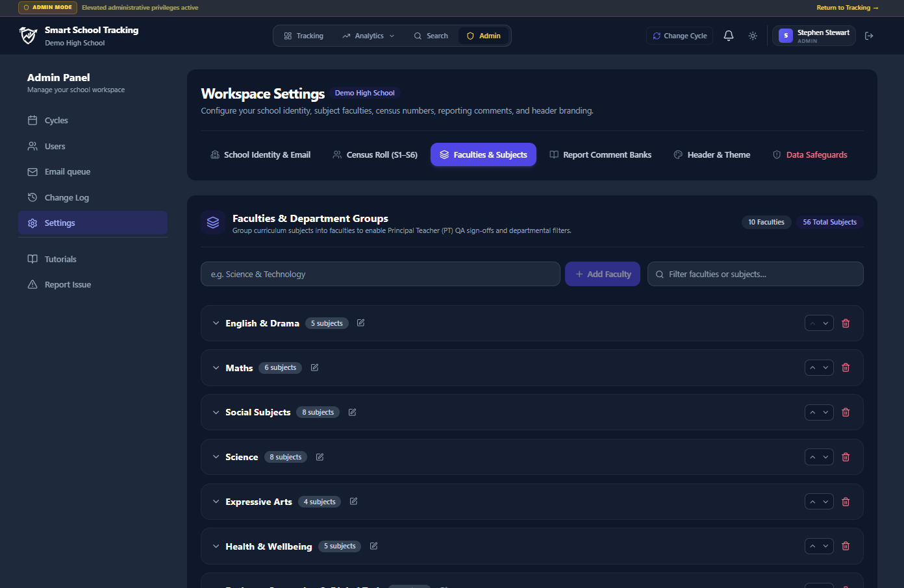Switch to Report Comment Banks tab
The height and width of the screenshot is (588, 904).
[x=600, y=154]
